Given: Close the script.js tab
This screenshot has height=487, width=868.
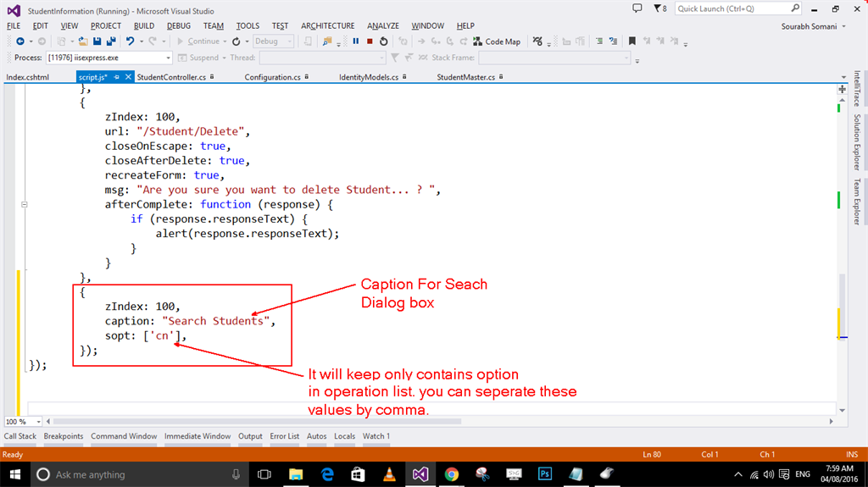Looking at the screenshot, I should pos(129,77).
